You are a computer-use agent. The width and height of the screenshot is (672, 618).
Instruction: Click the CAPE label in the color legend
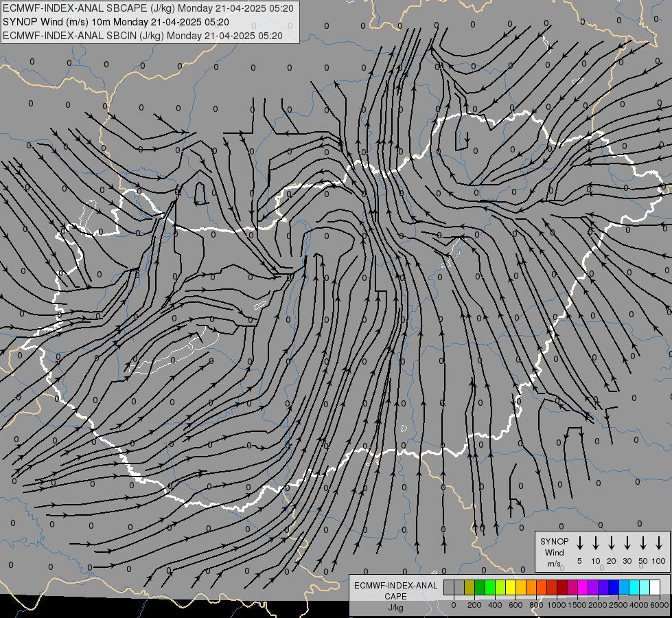click(x=395, y=597)
